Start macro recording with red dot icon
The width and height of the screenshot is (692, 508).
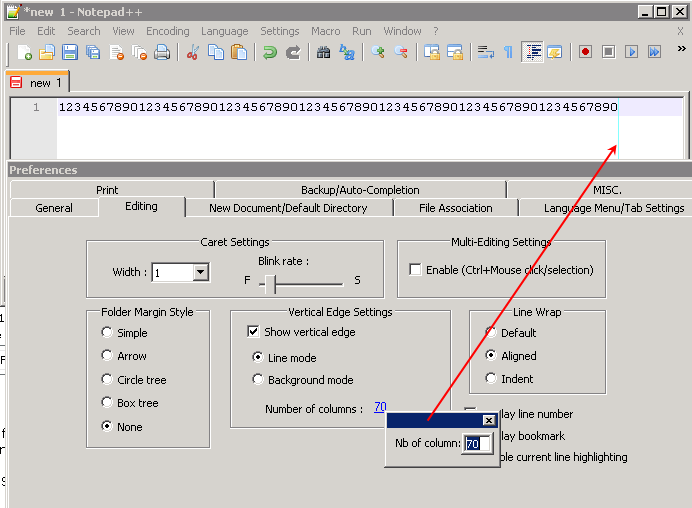(585, 52)
